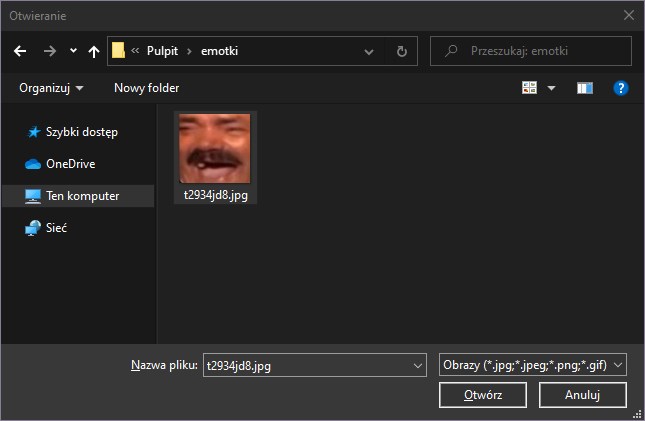The height and width of the screenshot is (421, 645).
Task: Create folder with Nowy folder
Action: pos(146,88)
